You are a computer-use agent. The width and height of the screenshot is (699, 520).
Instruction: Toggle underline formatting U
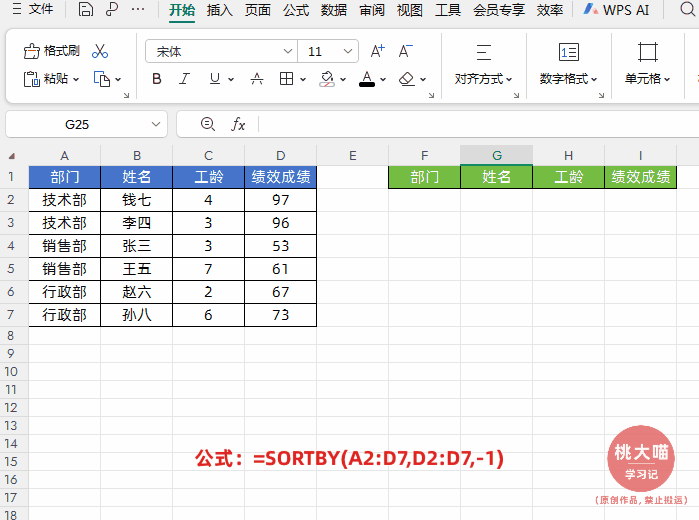click(215, 79)
